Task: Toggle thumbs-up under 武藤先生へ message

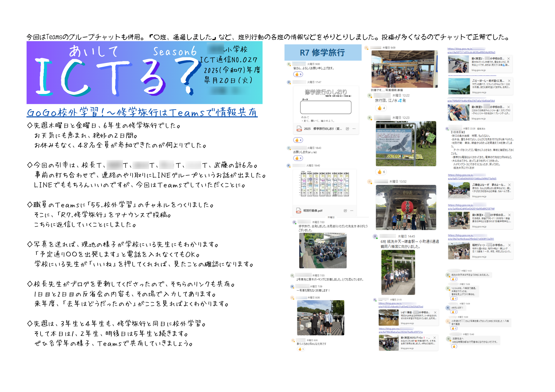Action: tap(454, 346)
